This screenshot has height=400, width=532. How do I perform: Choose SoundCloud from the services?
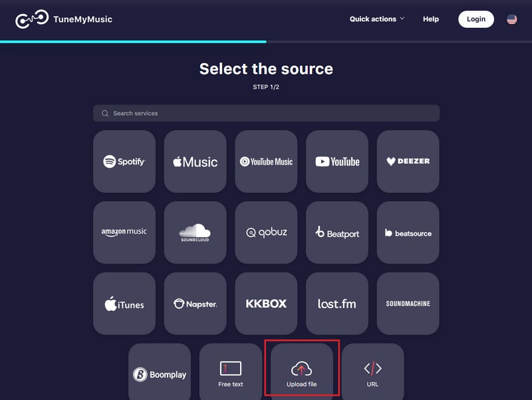[195, 232]
